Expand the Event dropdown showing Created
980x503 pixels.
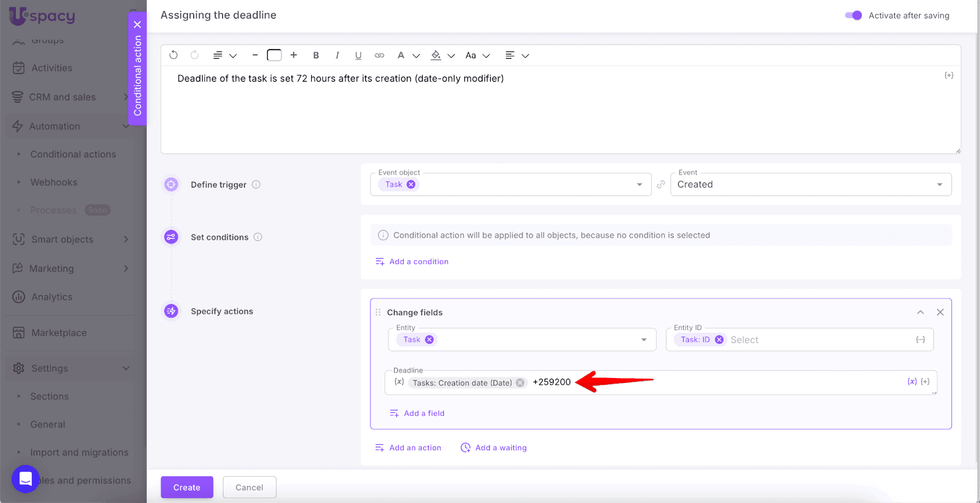pyautogui.click(x=939, y=184)
